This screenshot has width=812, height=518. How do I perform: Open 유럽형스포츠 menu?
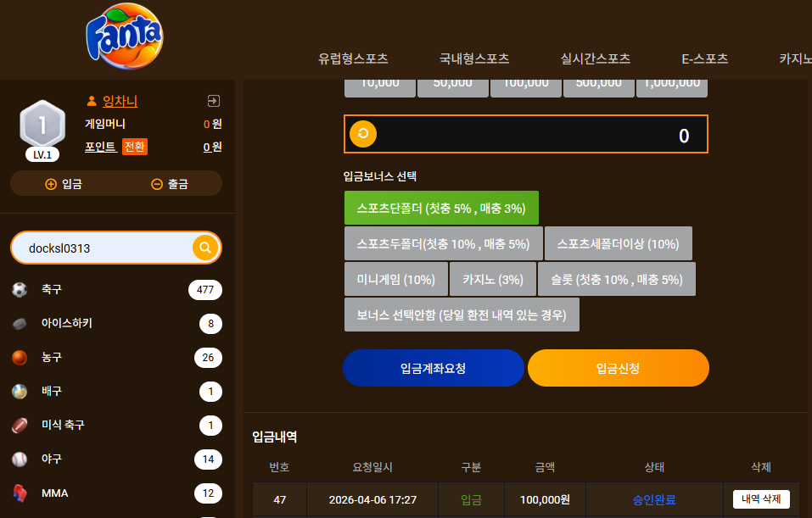[x=353, y=58]
